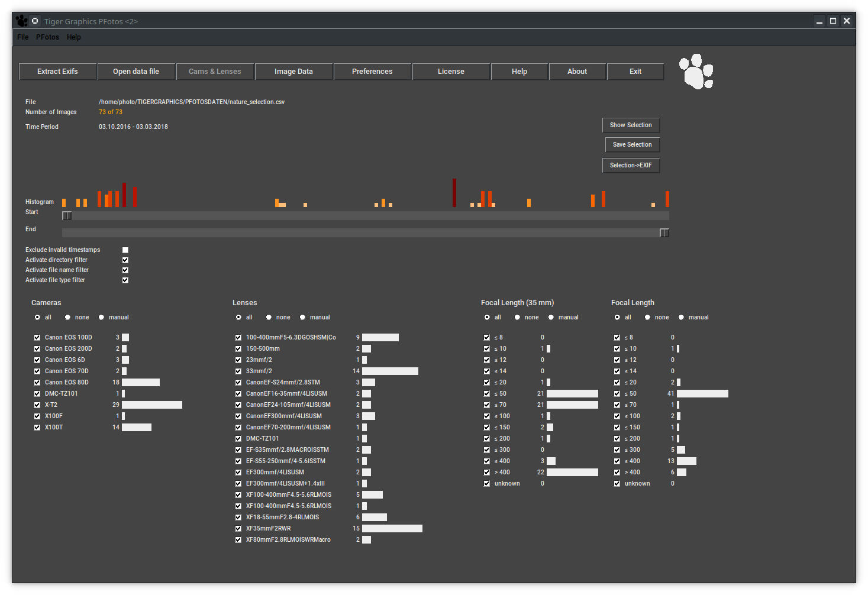Screen dimensions: 868x595
Task: Open the Image Data view
Action: pyautogui.click(x=293, y=72)
